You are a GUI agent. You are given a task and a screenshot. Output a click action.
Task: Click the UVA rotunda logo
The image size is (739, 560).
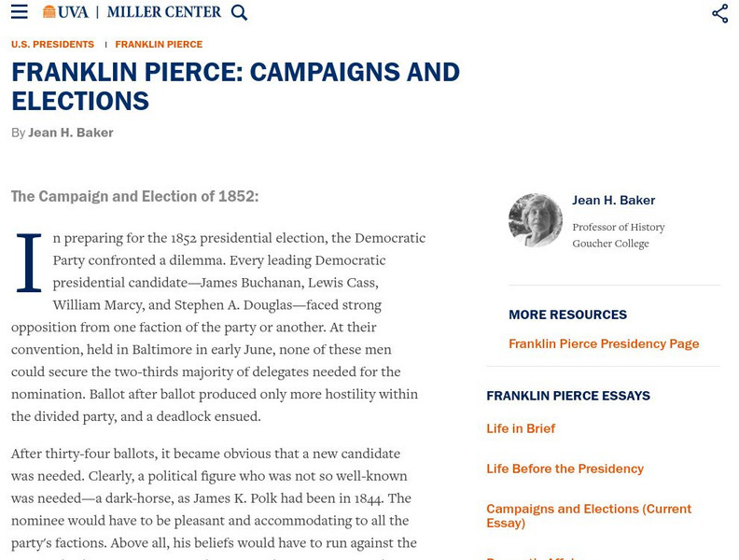coord(49,12)
